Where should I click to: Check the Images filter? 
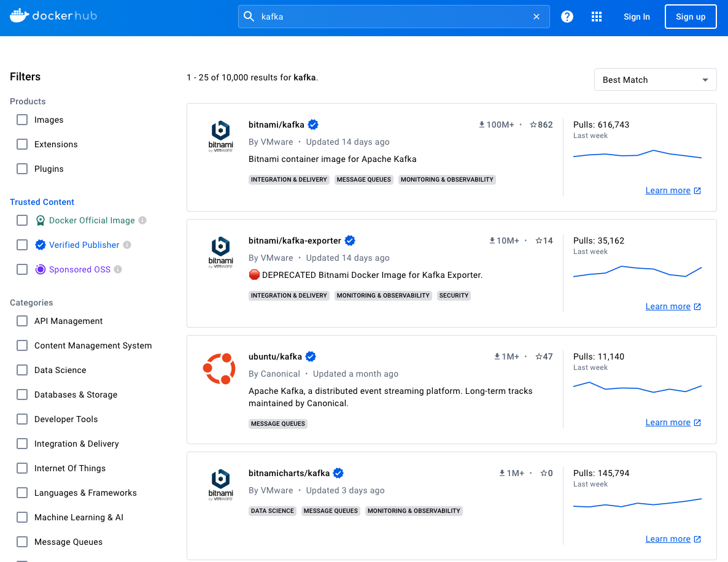(22, 120)
